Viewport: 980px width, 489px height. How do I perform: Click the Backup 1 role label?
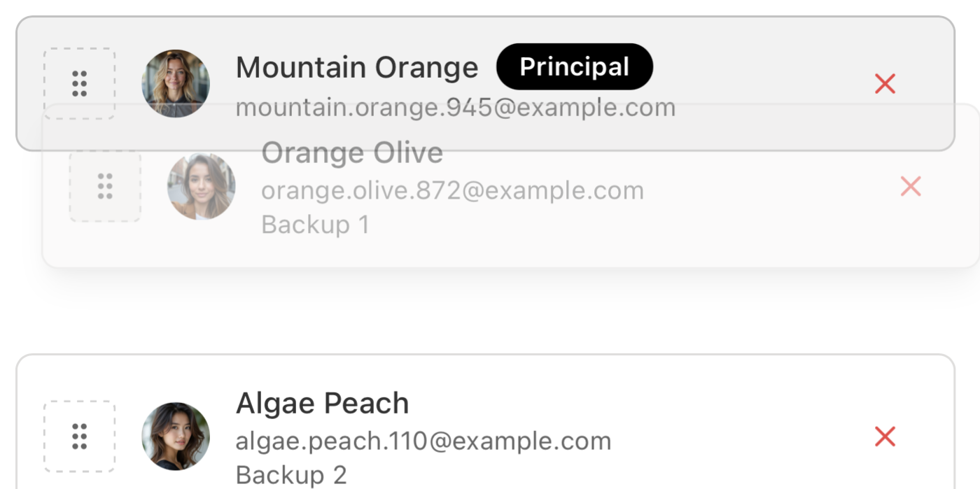point(315,225)
